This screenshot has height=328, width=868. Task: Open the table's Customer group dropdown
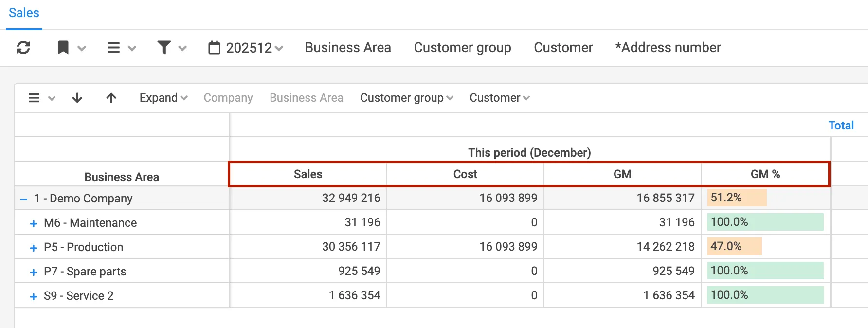406,98
